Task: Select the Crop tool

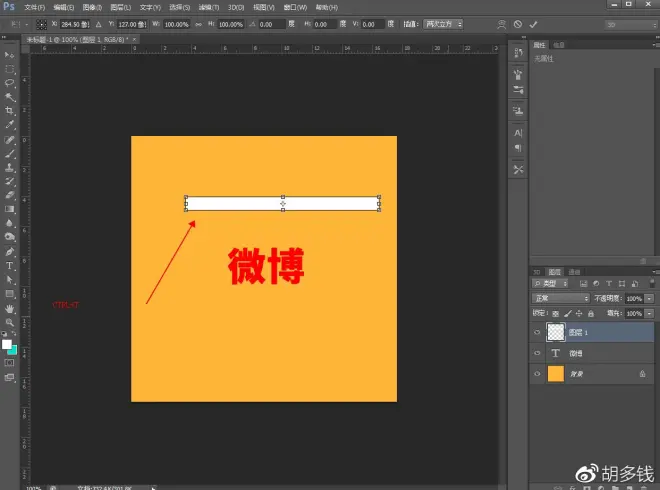Action: tap(9, 111)
